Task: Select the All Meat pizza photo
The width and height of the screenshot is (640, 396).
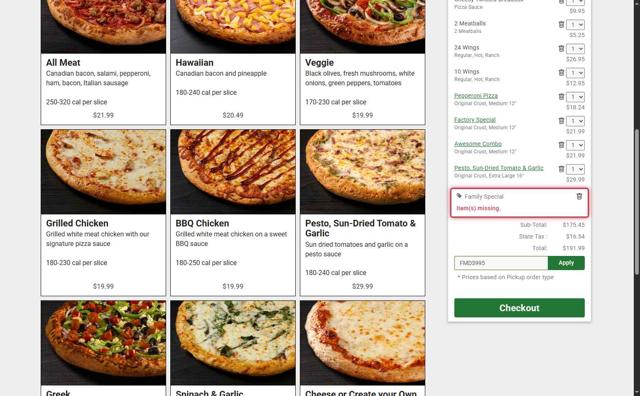Action: [x=103, y=27]
